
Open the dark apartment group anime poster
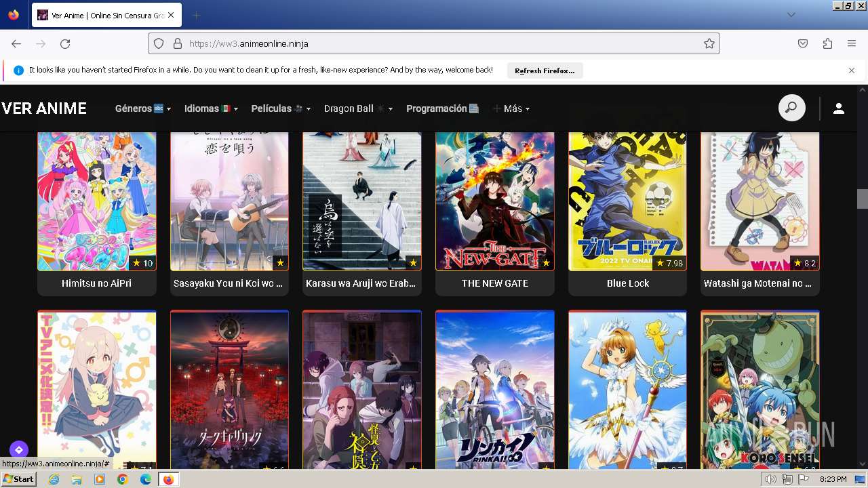pyautogui.click(x=362, y=390)
